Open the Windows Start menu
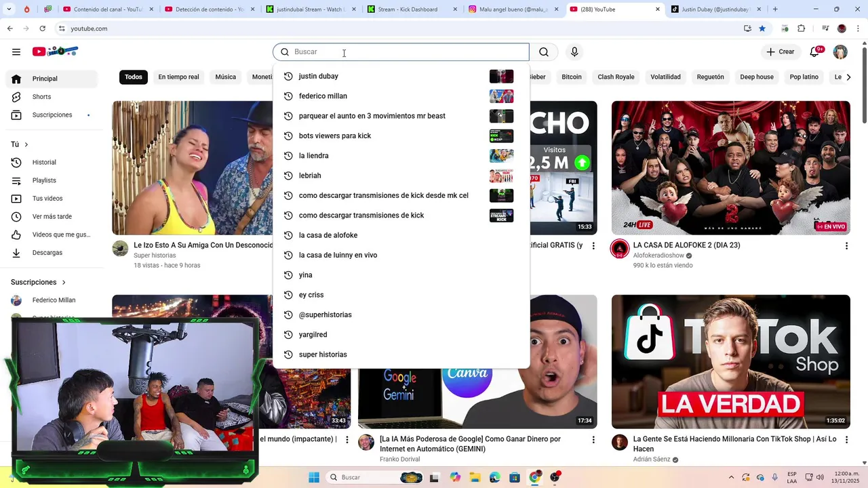 [314, 478]
